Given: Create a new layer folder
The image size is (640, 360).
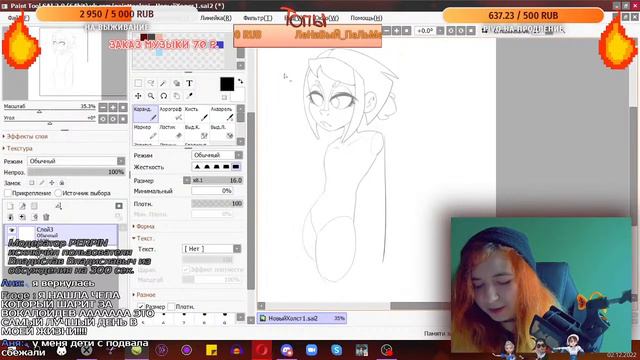Looking at the screenshot, I should (34, 206).
